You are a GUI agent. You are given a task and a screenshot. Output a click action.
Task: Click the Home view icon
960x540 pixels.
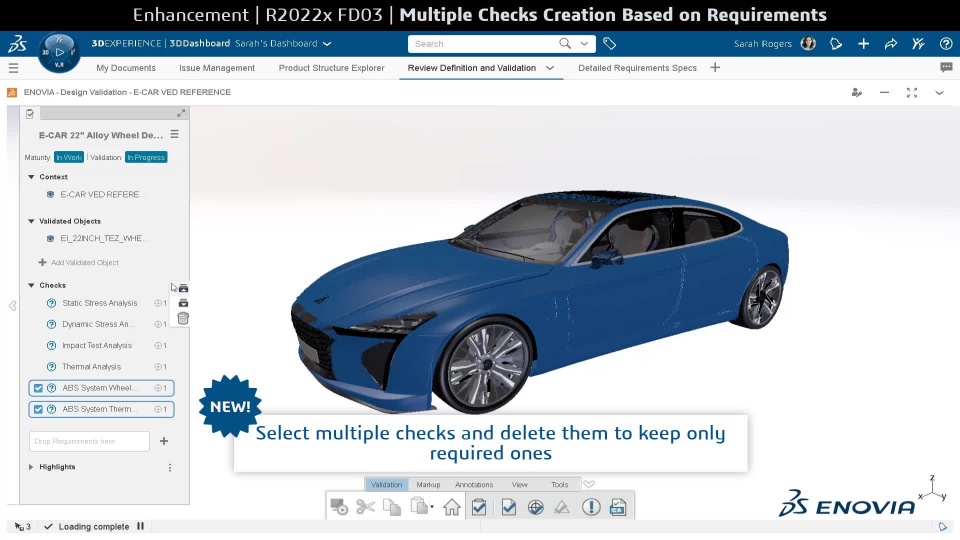point(452,507)
